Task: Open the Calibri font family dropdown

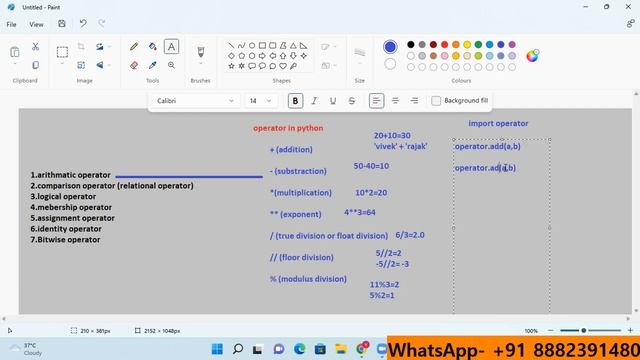Action: [x=195, y=101]
